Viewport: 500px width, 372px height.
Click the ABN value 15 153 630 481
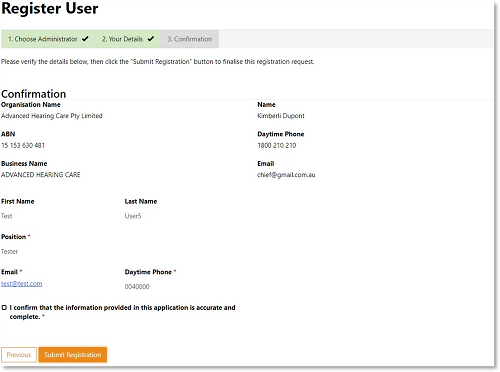[23, 145]
